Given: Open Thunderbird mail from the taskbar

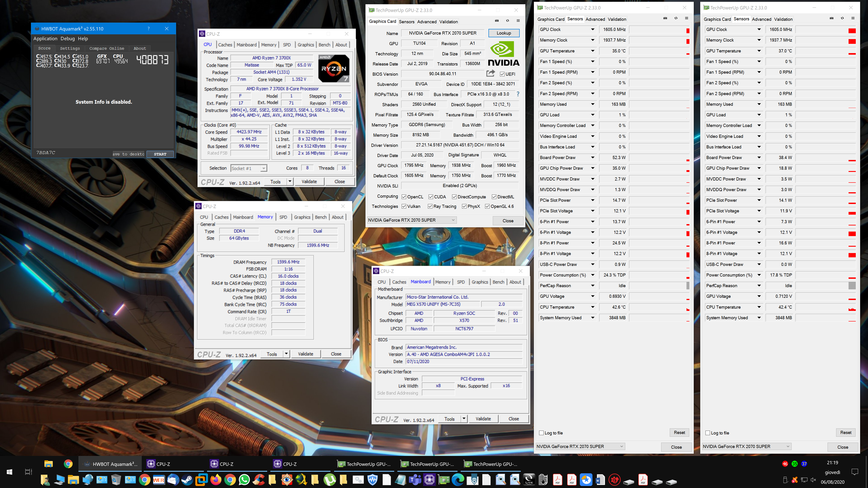Looking at the screenshot, I should tap(173, 480).
